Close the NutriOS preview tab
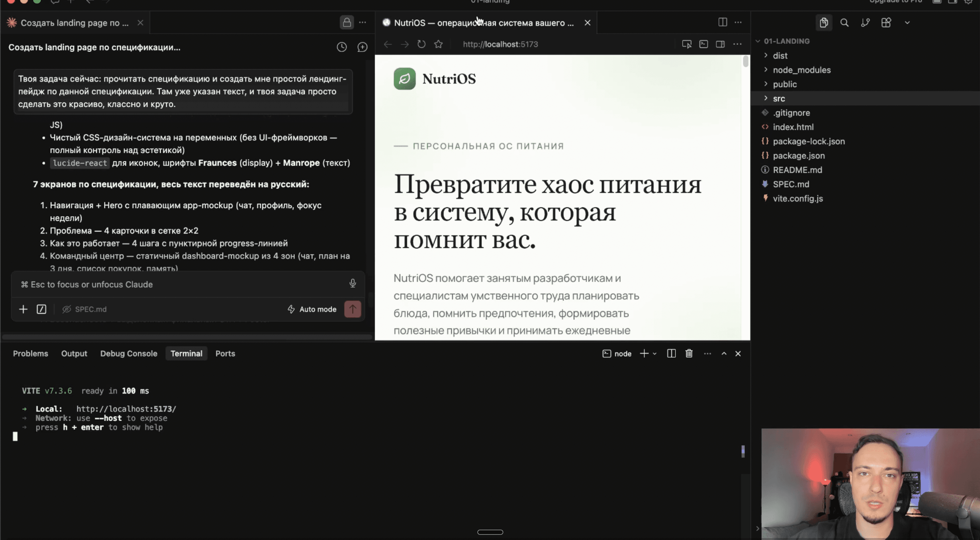 coord(587,23)
